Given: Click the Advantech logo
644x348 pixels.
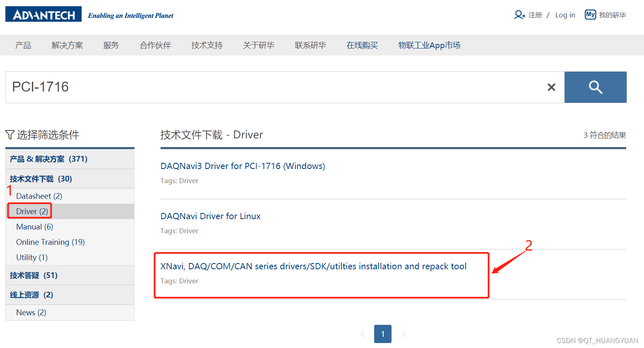Looking at the screenshot, I should click(x=43, y=15).
